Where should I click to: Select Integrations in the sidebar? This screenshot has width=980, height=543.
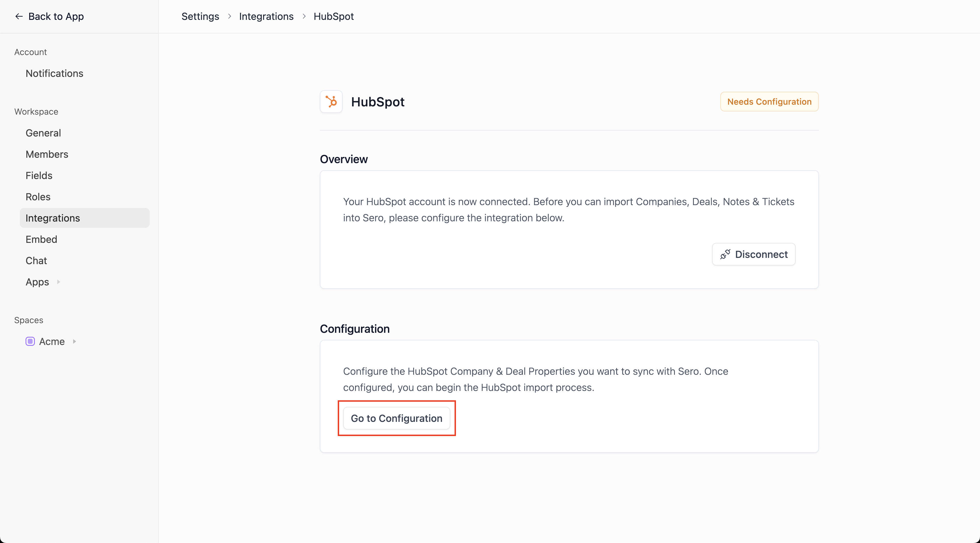click(52, 218)
